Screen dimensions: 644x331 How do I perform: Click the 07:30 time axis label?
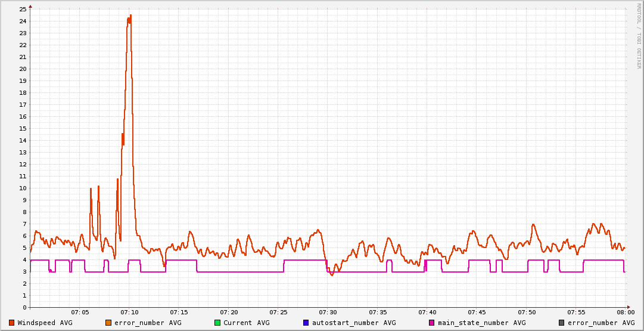(x=328, y=312)
